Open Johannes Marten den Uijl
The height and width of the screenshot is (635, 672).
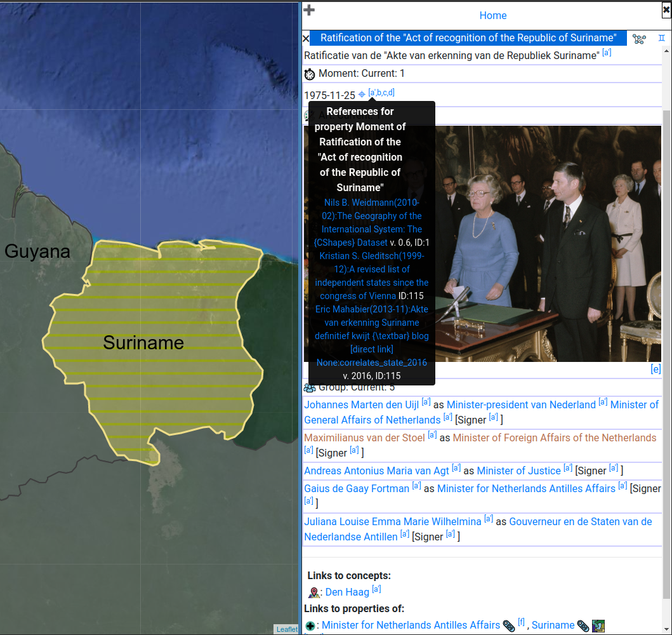[x=361, y=404]
